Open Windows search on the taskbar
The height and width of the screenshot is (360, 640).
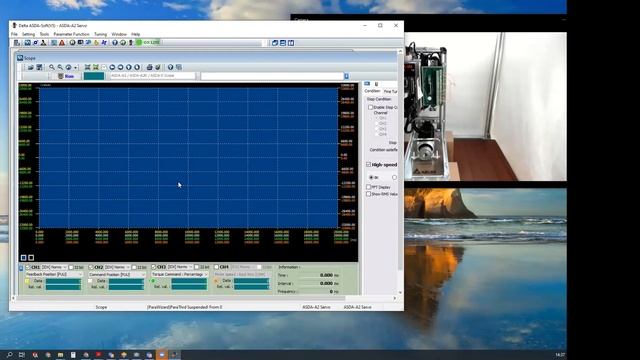click(9, 355)
